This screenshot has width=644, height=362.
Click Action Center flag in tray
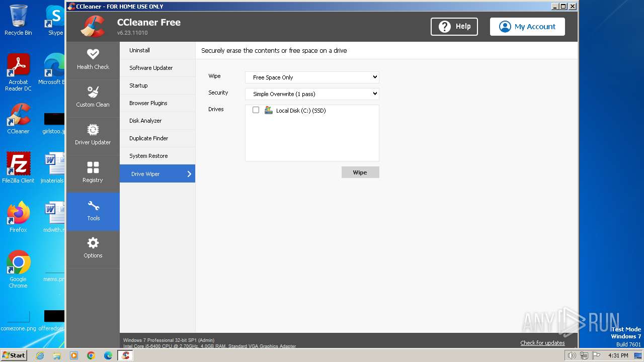(596, 355)
